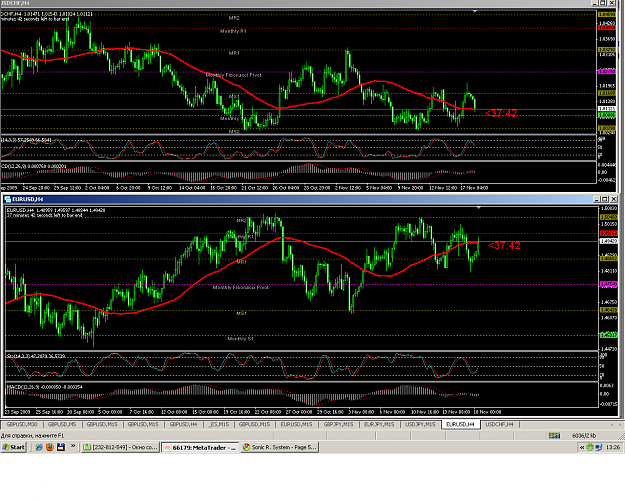Click the MS1 label in EURUSD chart
Viewport: 625px width, 500px height.
pyautogui.click(x=241, y=313)
